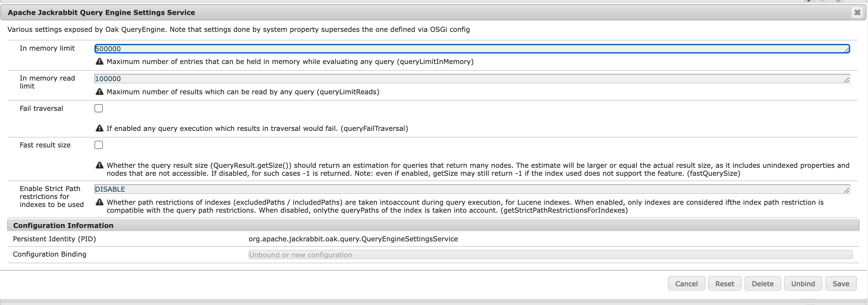This screenshot has height=305, width=868.
Task: Click the In memory limit field
Action: click(x=472, y=48)
